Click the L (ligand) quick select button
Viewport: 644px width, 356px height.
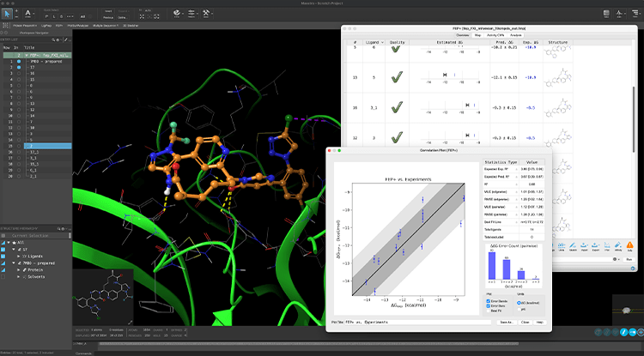click(x=54, y=17)
